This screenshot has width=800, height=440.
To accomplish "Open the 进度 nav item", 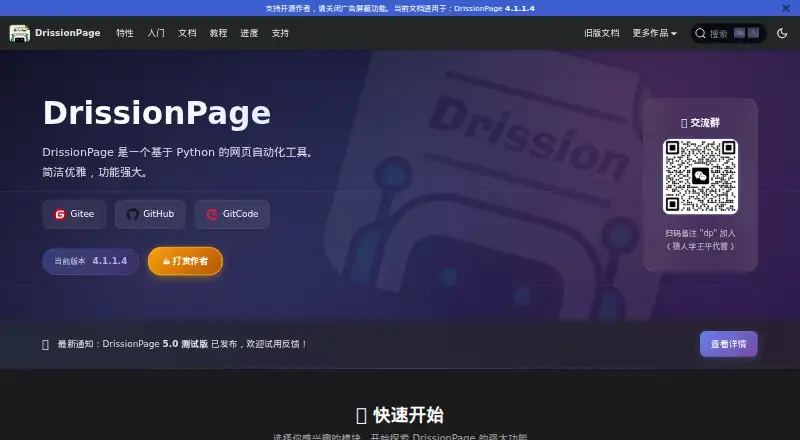I will (249, 33).
